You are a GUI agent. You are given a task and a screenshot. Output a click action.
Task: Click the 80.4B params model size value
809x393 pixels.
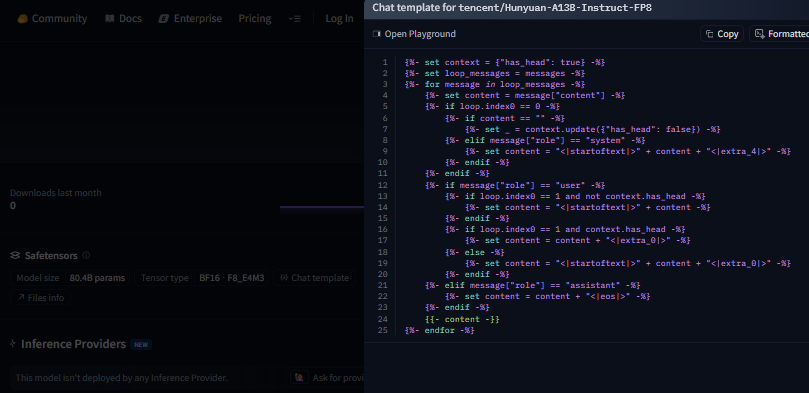[x=98, y=278]
